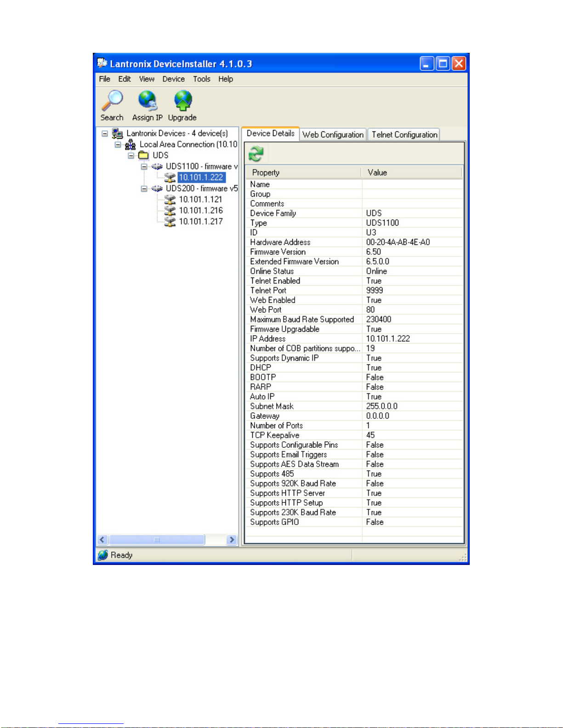Click the Telnet Port value 9999
The image size is (563, 728).
tap(375, 290)
